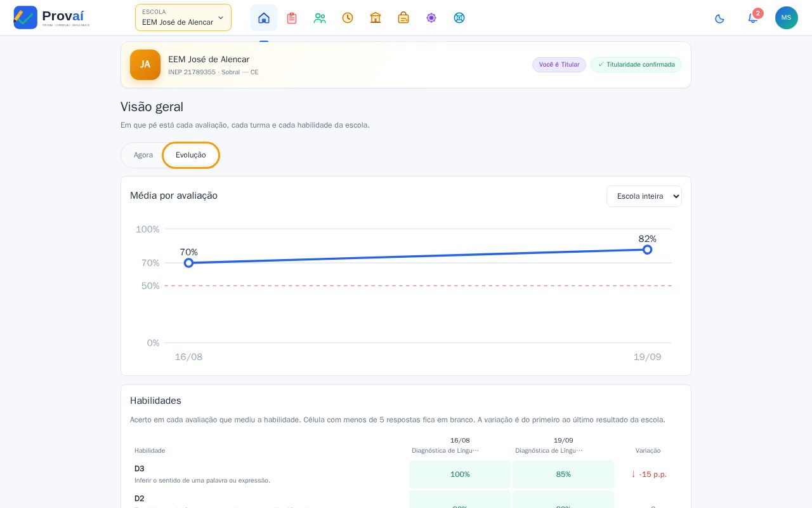Image resolution: width=812 pixels, height=508 pixels.
Task: Select the Evolução tab
Action: coord(191,155)
